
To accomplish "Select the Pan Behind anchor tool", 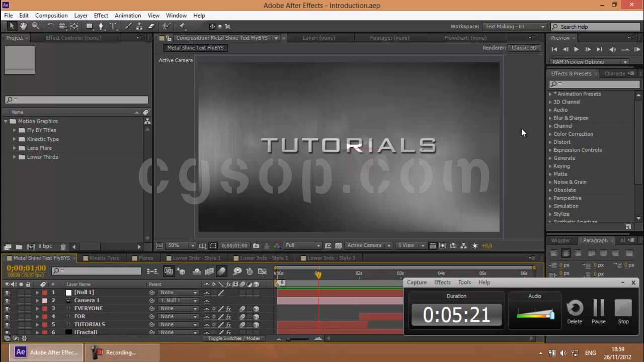I will tap(74, 26).
